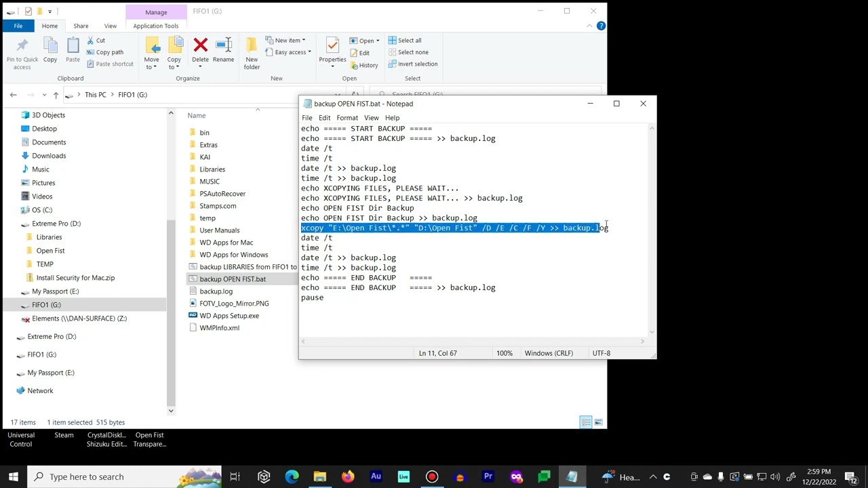
Task: Open Notepad's View menu
Action: (371, 118)
